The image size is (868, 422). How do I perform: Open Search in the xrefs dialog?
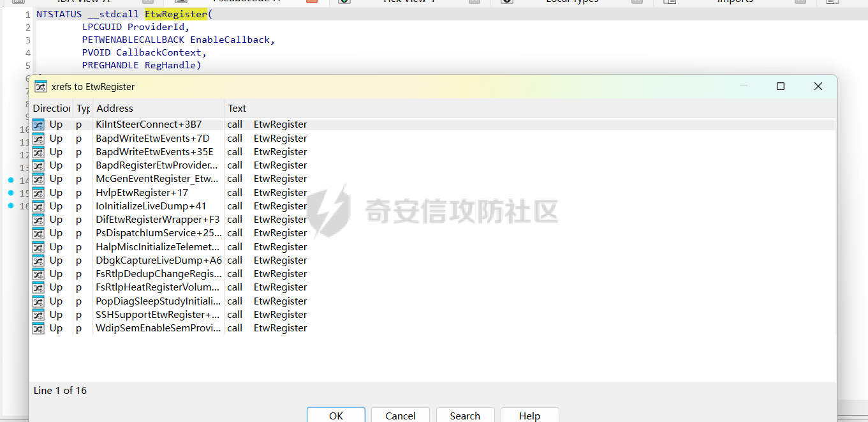coord(464,416)
